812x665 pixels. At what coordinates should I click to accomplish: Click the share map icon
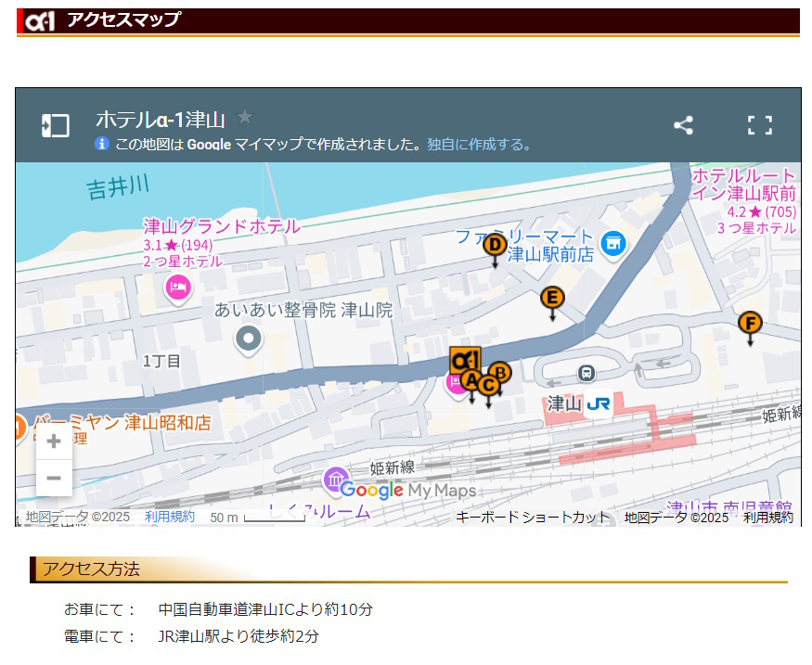[x=683, y=125]
